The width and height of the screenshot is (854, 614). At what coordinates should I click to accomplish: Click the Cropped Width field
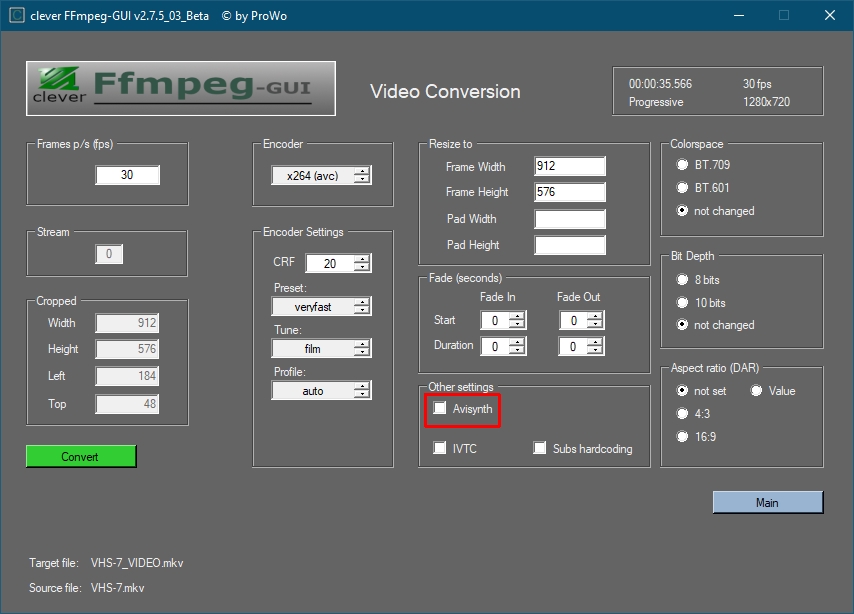coord(127,323)
